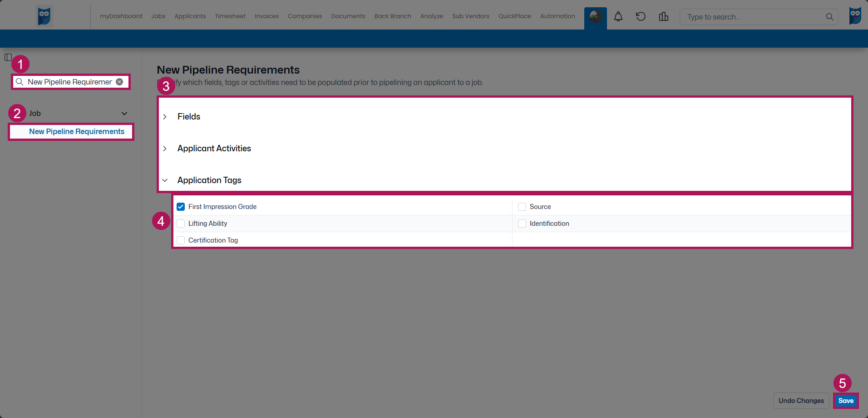Image resolution: width=868 pixels, height=418 pixels.
Task: Select New Pipeline Requirements sidebar link
Action: tap(77, 132)
